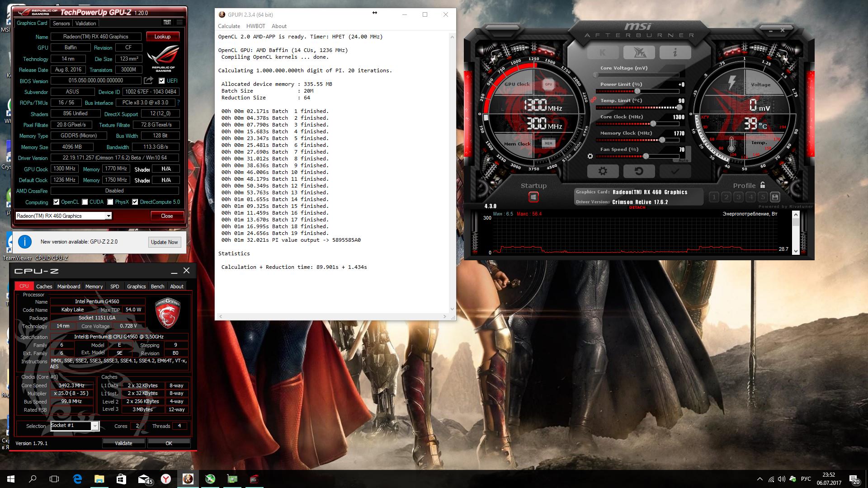Open File Explorer from taskbar
Image resolution: width=868 pixels, height=488 pixels.
pos(99,479)
